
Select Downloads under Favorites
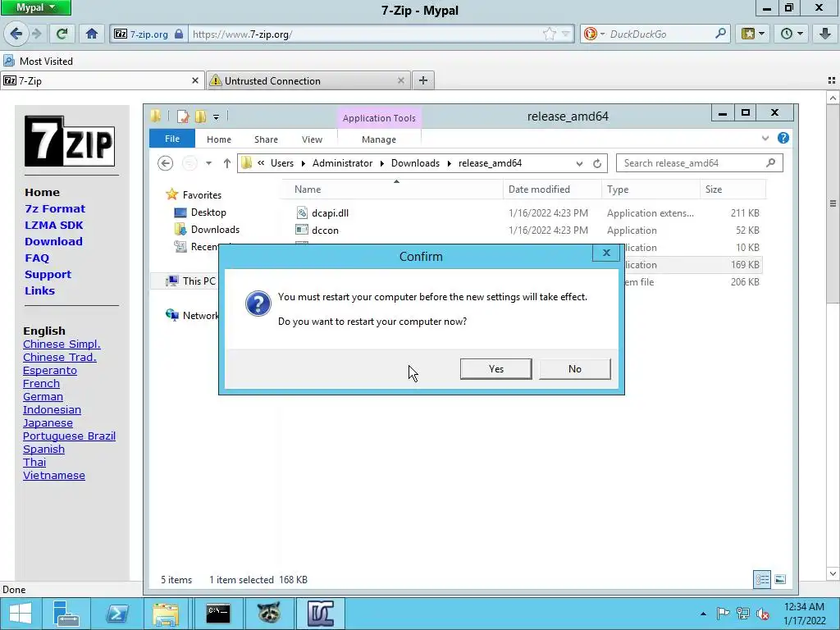click(216, 230)
